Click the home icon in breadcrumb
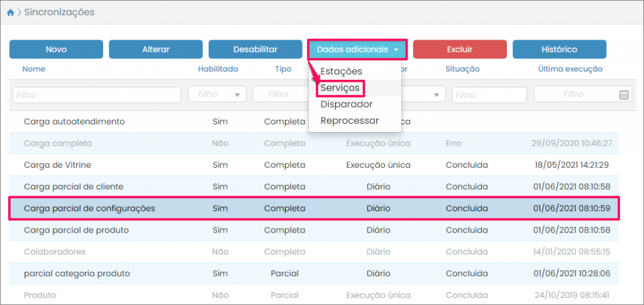 coord(10,12)
